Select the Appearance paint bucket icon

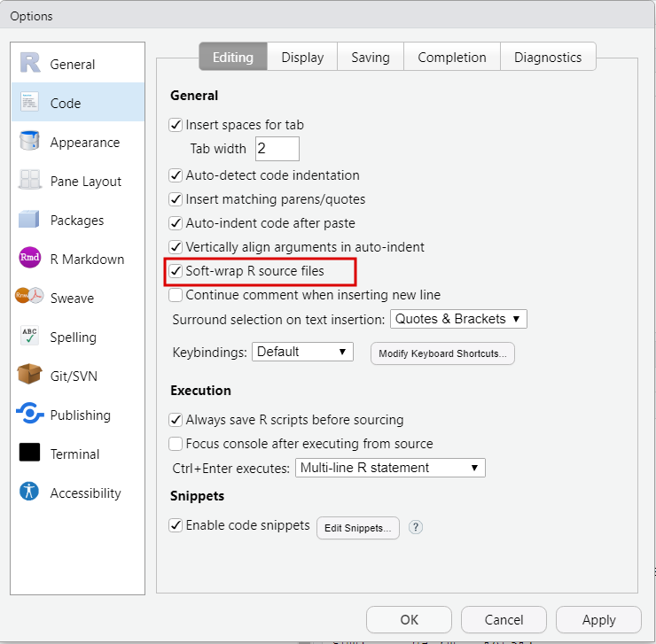click(30, 142)
